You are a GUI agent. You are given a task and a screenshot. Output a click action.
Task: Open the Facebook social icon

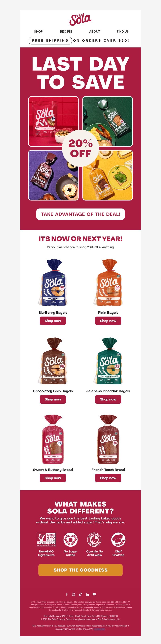pyautogui.click(x=67, y=594)
